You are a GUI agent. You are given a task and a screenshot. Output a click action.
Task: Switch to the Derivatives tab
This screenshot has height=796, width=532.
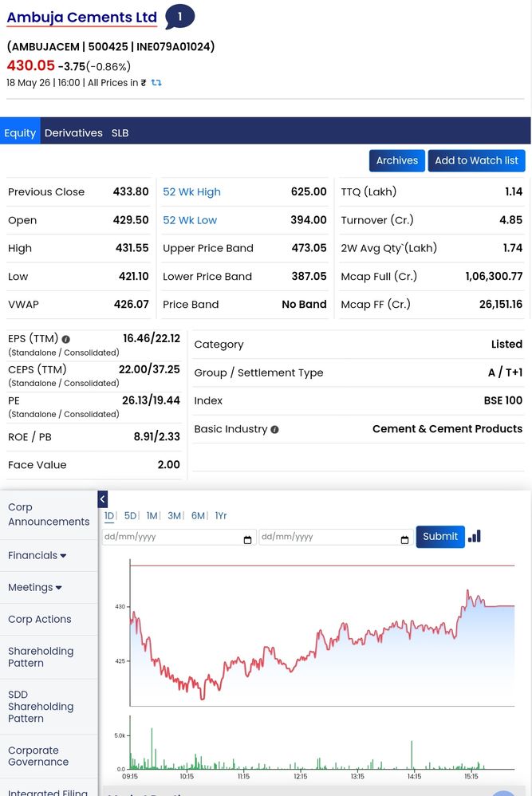click(73, 133)
